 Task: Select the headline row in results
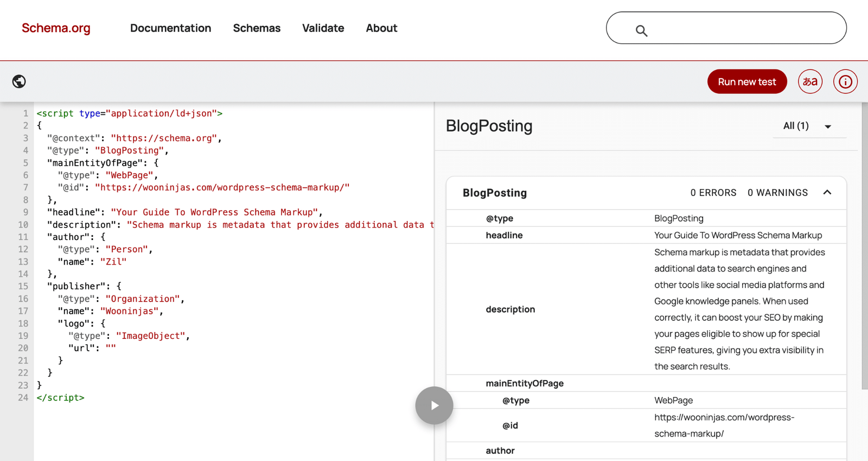coord(646,235)
